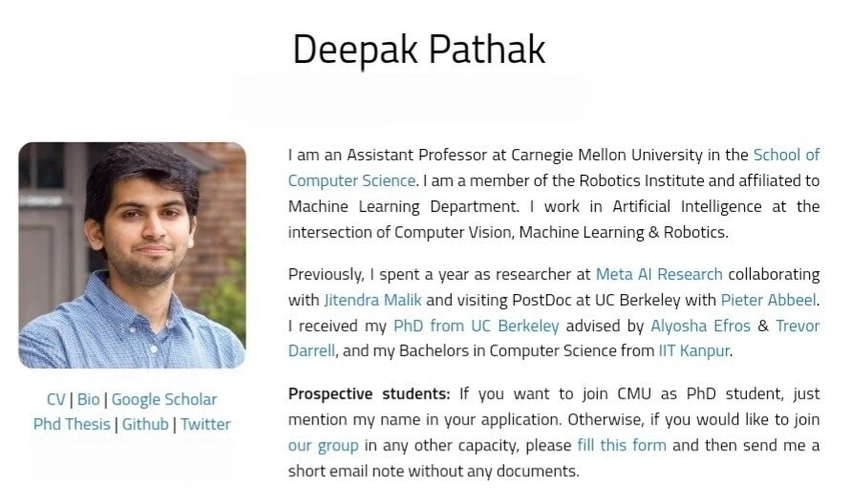Open the Phd Thesis link
The image size is (852, 504).
(x=72, y=424)
